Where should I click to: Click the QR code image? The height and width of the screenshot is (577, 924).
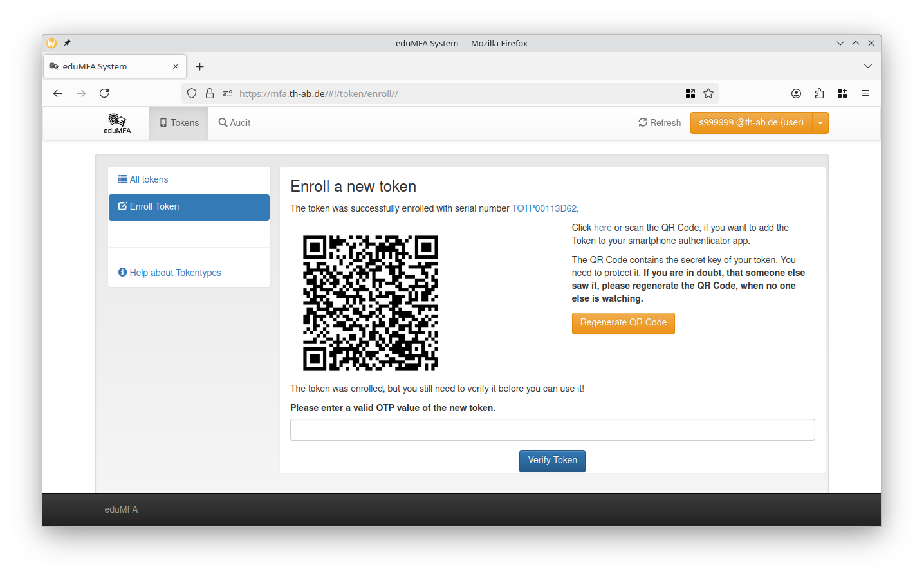[x=371, y=302]
